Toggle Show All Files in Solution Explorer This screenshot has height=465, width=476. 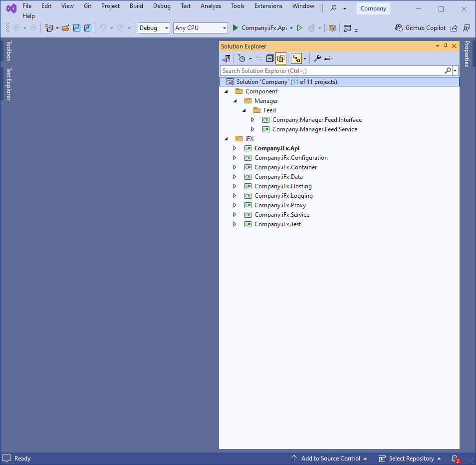(x=281, y=58)
